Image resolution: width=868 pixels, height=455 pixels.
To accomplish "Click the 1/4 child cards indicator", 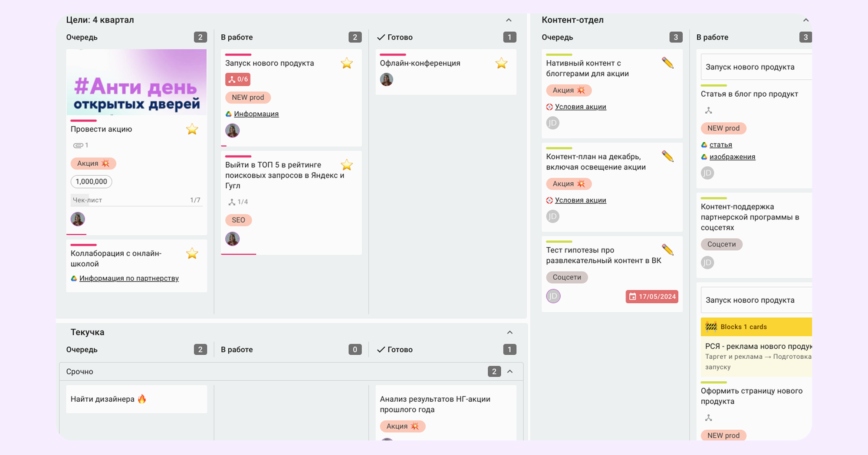I will tap(238, 202).
